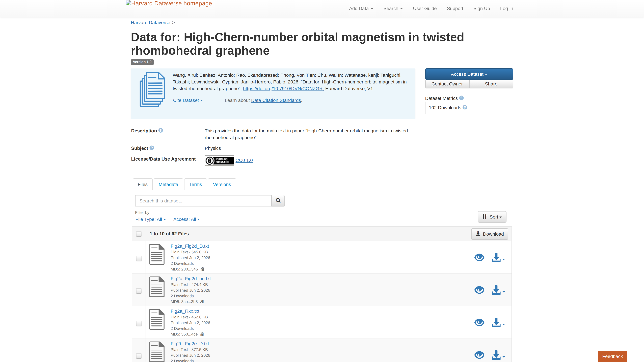Click the Harvard Dataverse homepage logo
Image resolution: width=644 pixels, height=362 pixels.
(x=169, y=4)
